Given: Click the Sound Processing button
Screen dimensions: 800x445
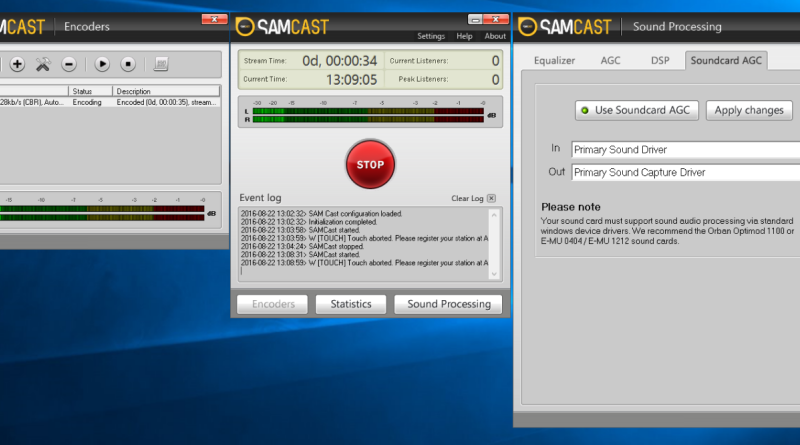Looking at the screenshot, I should tap(449, 304).
